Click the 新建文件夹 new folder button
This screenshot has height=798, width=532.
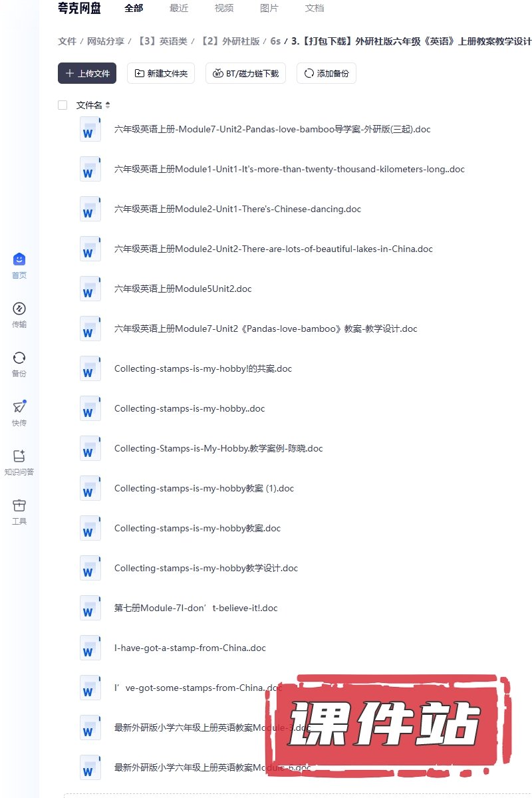(161, 73)
